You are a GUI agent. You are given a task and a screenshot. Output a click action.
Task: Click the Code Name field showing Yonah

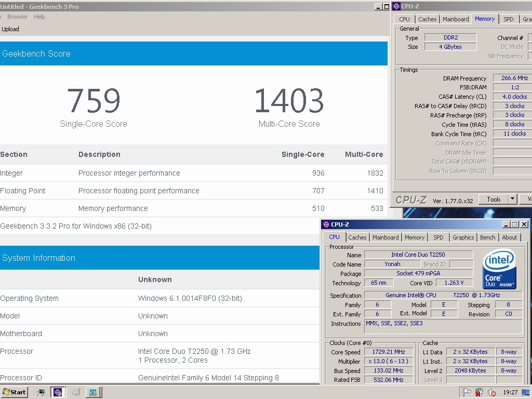pos(392,264)
